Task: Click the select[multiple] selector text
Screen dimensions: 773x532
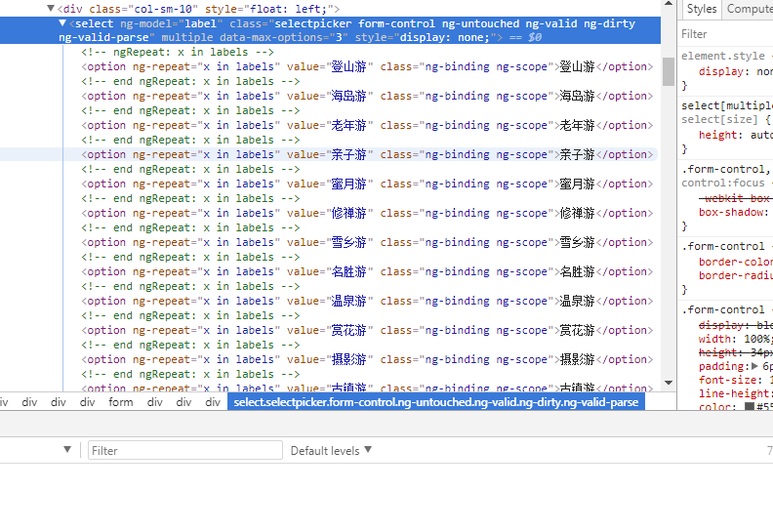Action: point(727,105)
